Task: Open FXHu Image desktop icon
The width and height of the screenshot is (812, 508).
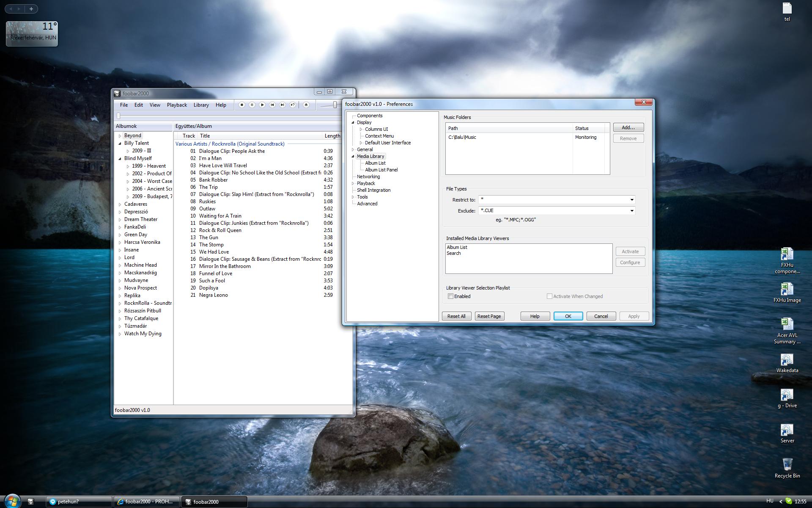Action: [787, 293]
